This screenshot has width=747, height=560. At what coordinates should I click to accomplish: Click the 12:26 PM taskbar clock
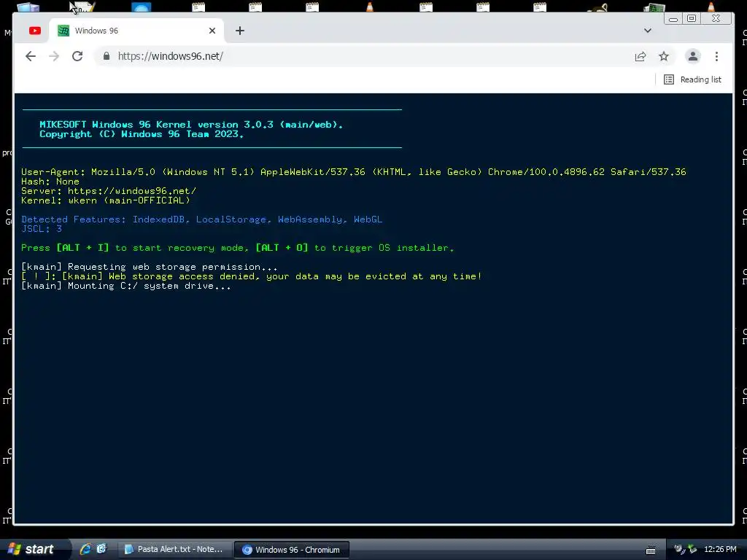(720, 550)
